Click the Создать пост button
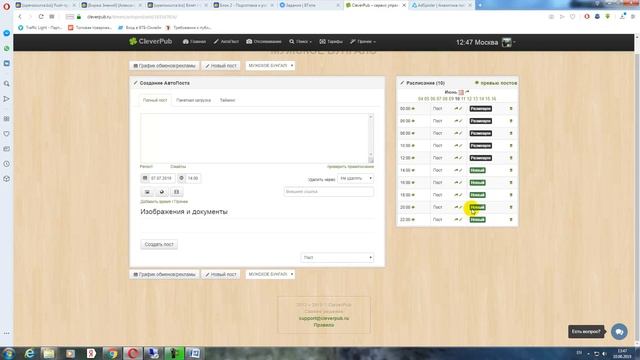 pos(159,244)
